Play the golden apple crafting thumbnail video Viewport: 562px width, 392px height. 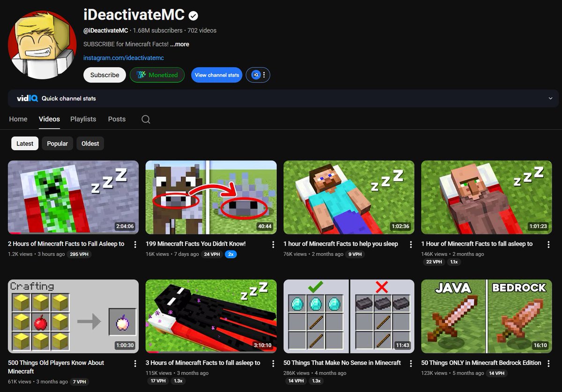click(x=73, y=316)
